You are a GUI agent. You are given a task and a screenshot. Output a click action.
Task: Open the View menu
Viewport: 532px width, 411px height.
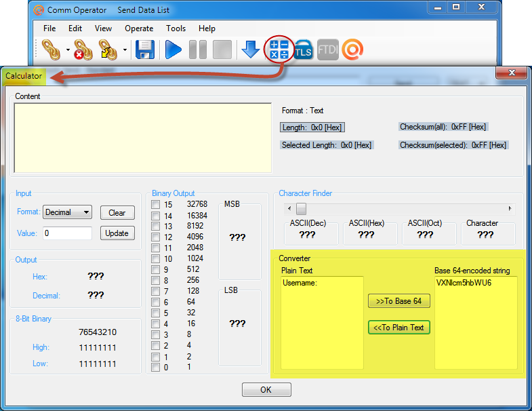103,28
